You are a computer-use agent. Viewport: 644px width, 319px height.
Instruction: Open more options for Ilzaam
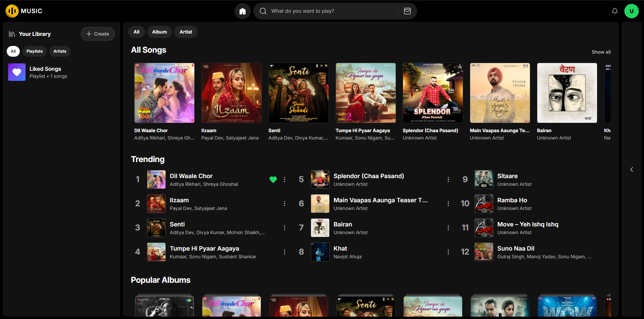coord(285,204)
